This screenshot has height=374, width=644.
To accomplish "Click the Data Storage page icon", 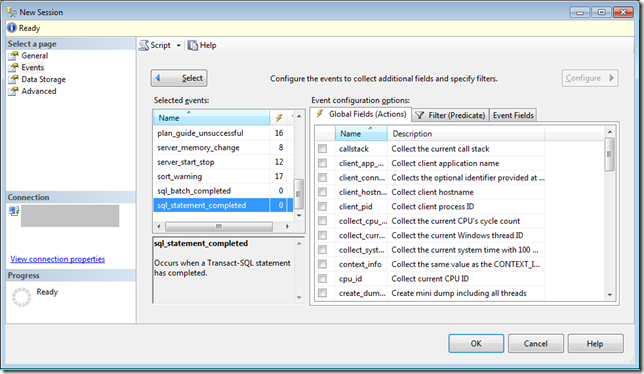I will click(x=14, y=79).
